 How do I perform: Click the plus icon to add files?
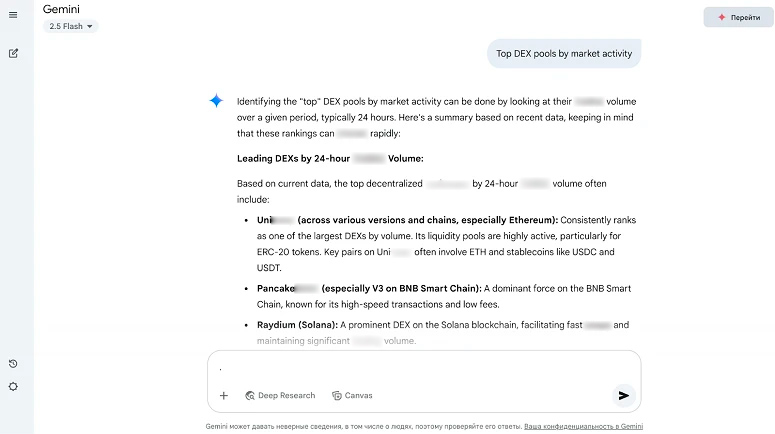[x=224, y=396]
